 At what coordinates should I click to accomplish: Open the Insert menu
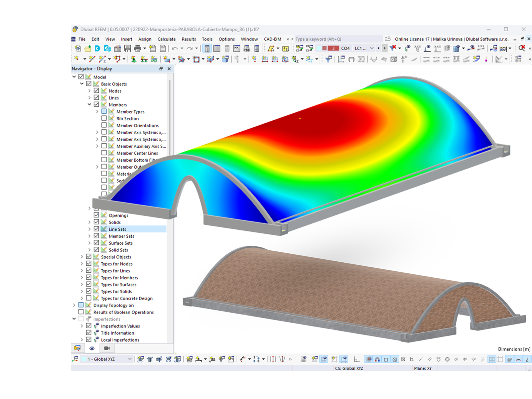point(126,39)
